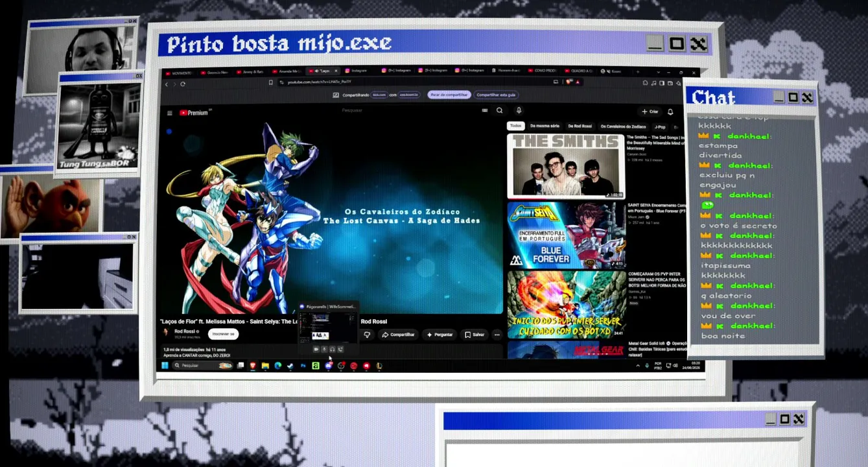Image resolution: width=868 pixels, height=467 pixels.
Task: Click the YouTube Premium logo
Action: pos(194,113)
